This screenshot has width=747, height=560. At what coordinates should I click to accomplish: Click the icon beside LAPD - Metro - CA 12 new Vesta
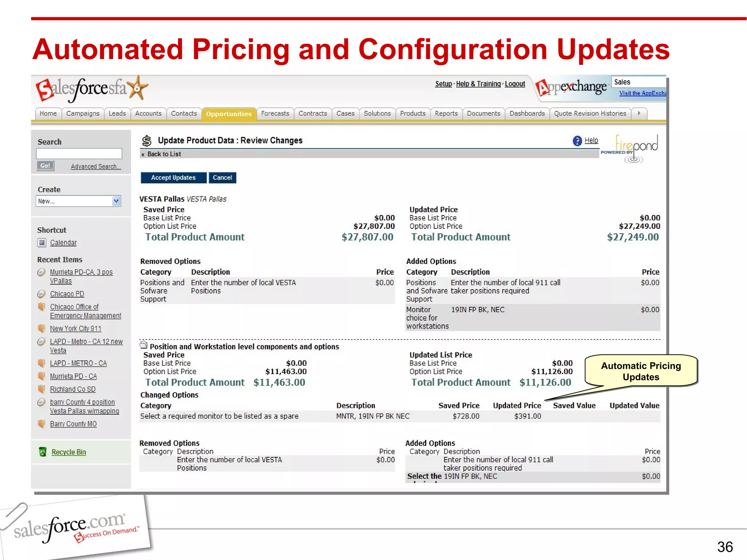pyautogui.click(x=42, y=342)
